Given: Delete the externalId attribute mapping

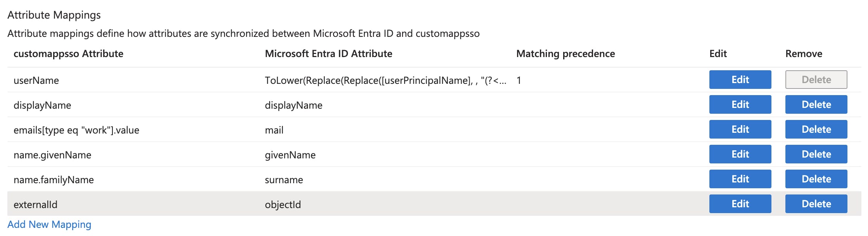Looking at the screenshot, I should coord(815,203).
